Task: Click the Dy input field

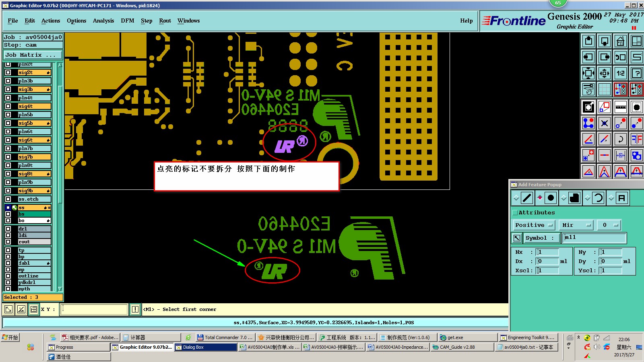Action: 611,261
